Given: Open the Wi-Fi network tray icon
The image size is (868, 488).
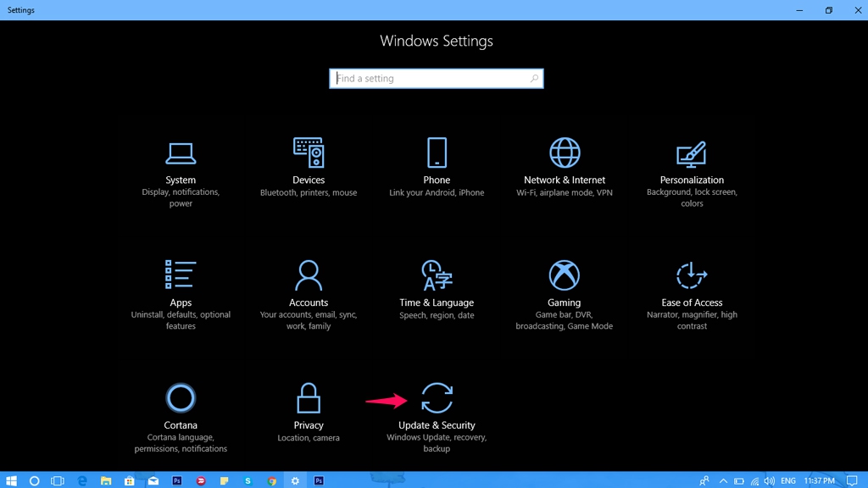Looking at the screenshot, I should (x=754, y=481).
